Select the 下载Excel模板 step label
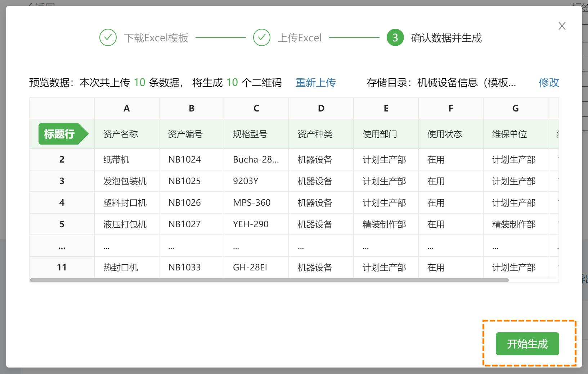This screenshot has width=588, height=374. [x=156, y=38]
